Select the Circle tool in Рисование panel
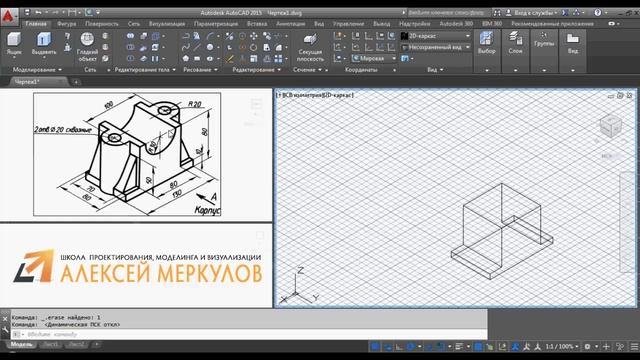The height and width of the screenshot is (360, 640). pos(210,47)
